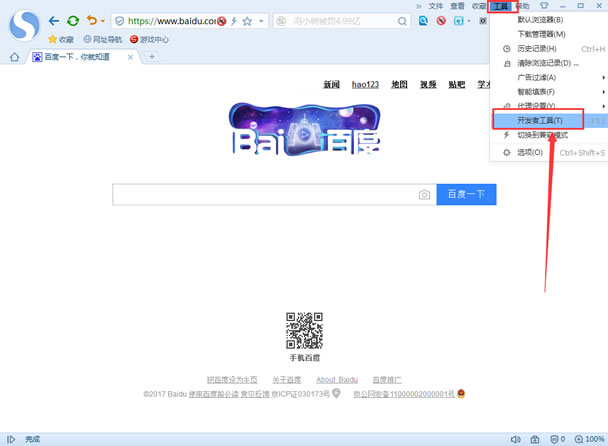Click the camera image search icon

pyautogui.click(x=424, y=194)
